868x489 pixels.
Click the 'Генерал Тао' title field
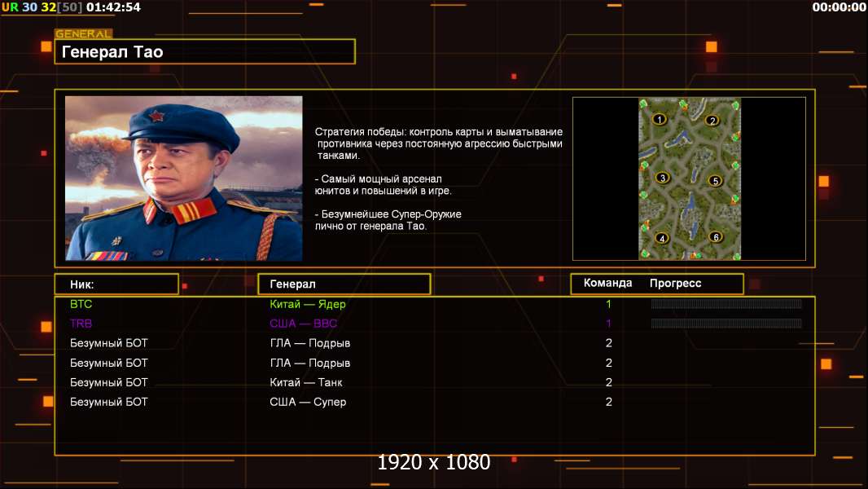click(x=205, y=52)
